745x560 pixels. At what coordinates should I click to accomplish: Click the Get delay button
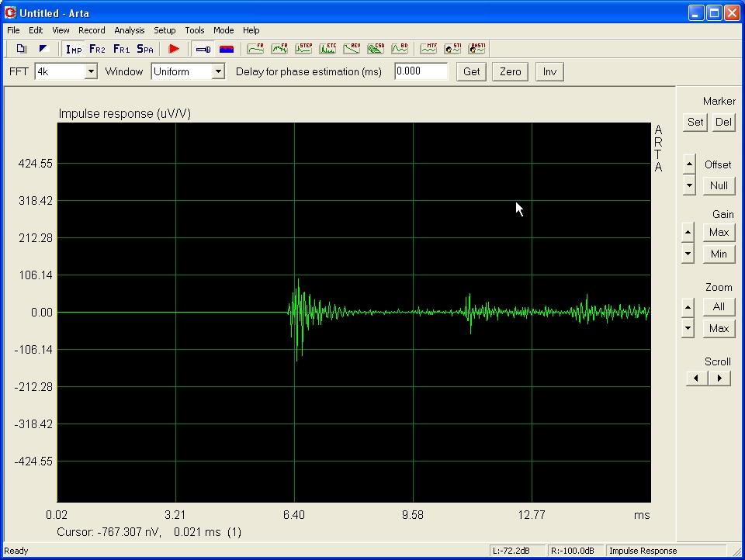[x=471, y=71]
